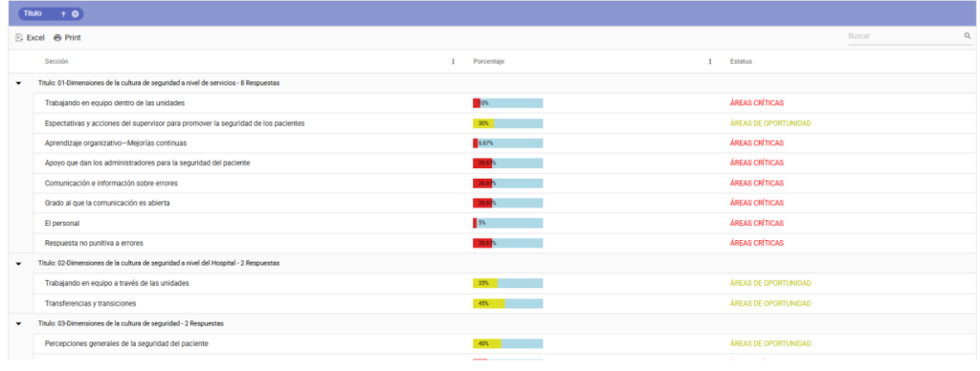Viewport: 980px width, 371px height.
Task: Select row Respuesta no punitiva a errores
Action: tap(505, 243)
